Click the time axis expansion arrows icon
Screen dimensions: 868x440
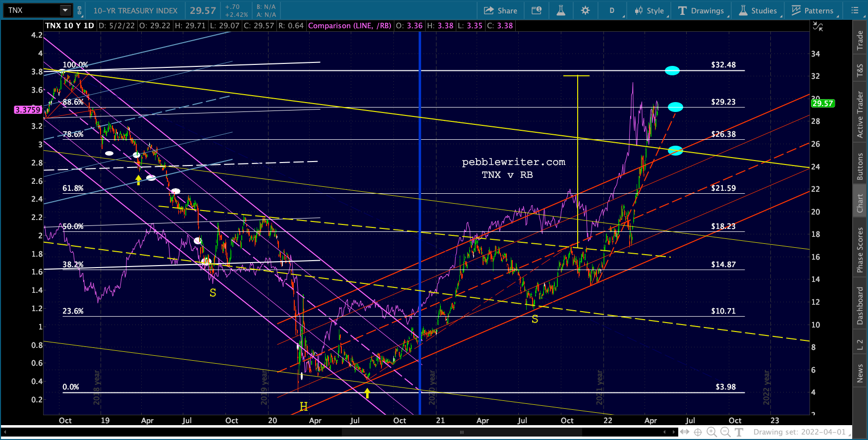coord(685,432)
